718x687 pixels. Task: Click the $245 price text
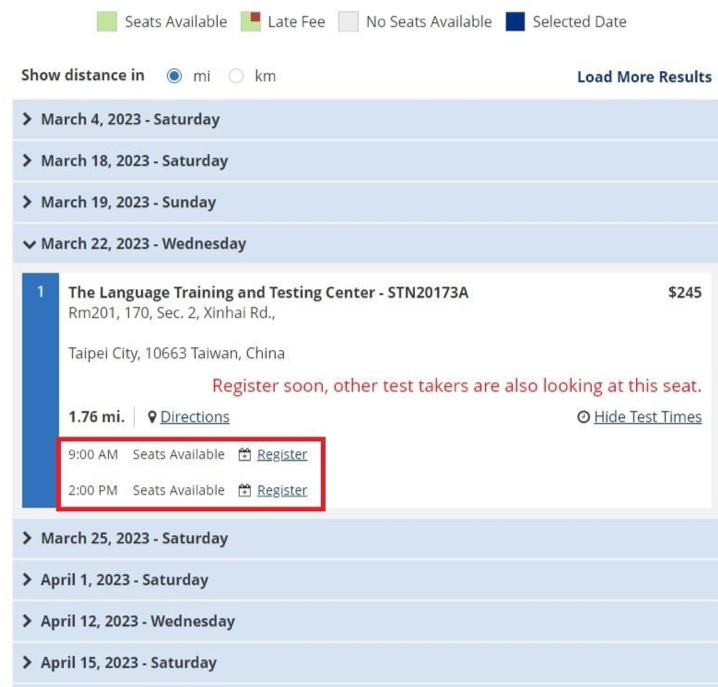pos(685,292)
